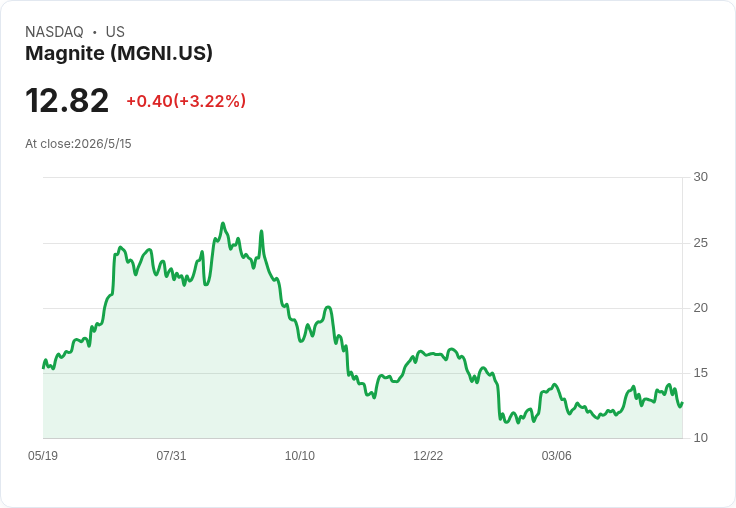Click the 03/06 date axis label
The image size is (736, 508).
click(557, 456)
